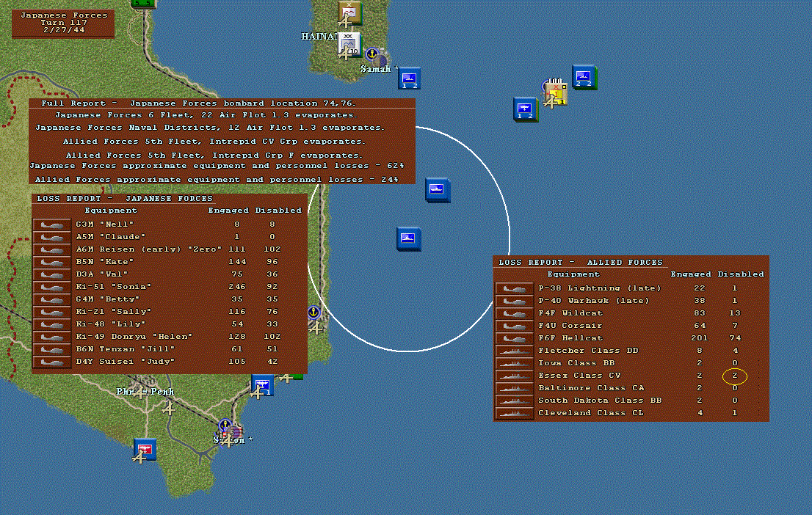Click the "Disabled" column header in Japanese report
812x515 pixels.
(278, 210)
